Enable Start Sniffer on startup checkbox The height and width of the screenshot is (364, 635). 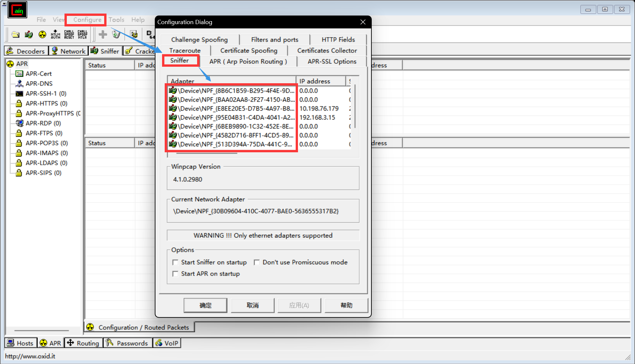[176, 262]
